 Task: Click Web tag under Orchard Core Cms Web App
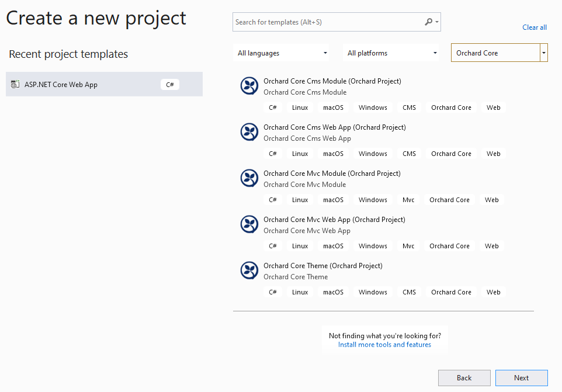pos(494,154)
